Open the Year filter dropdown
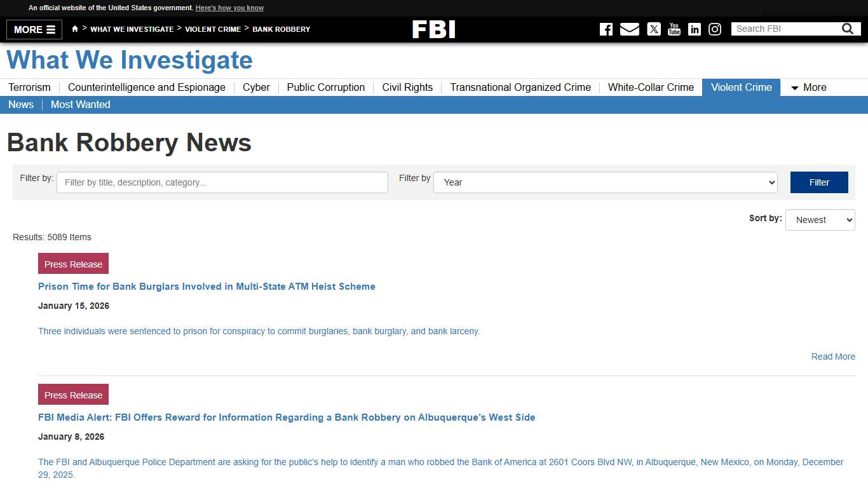Image resolution: width=868 pixels, height=488 pixels. tap(604, 182)
